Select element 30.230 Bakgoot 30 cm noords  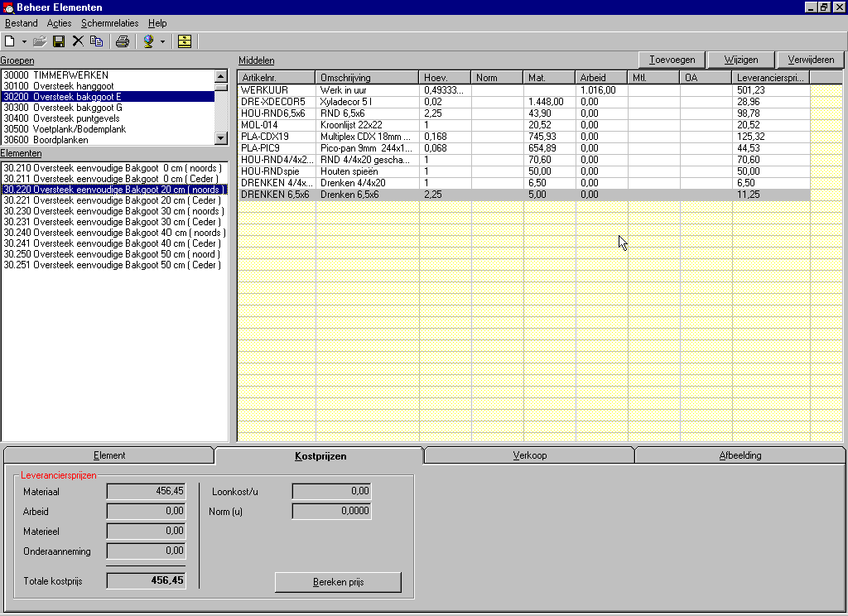114,211
